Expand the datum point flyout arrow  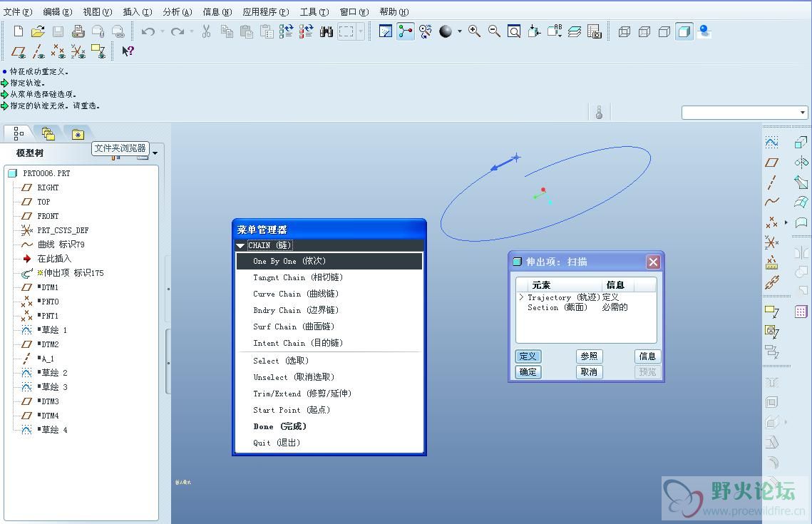point(786,222)
